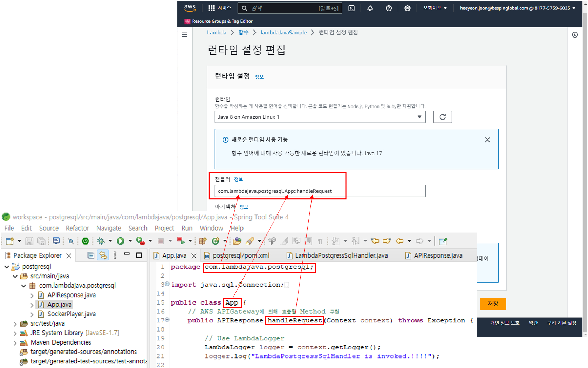This screenshot has height=368, width=588.
Task: Open the Refactor menu
Action: coord(77,228)
